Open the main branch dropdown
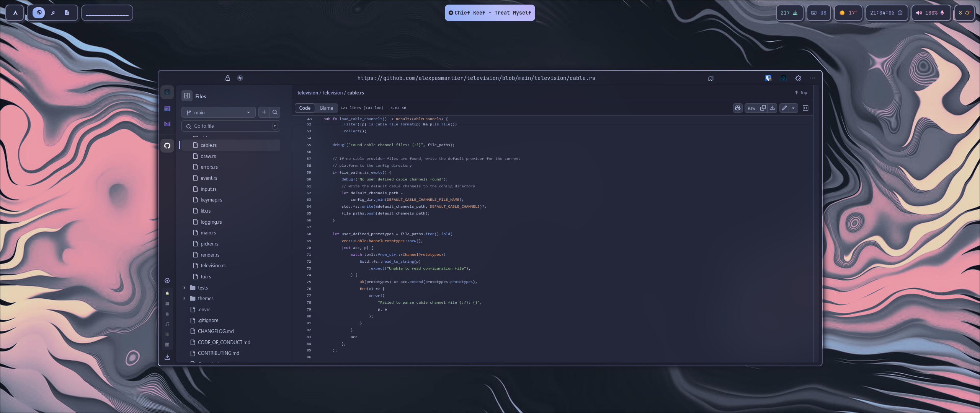980x413 pixels. pyautogui.click(x=218, y=112)
